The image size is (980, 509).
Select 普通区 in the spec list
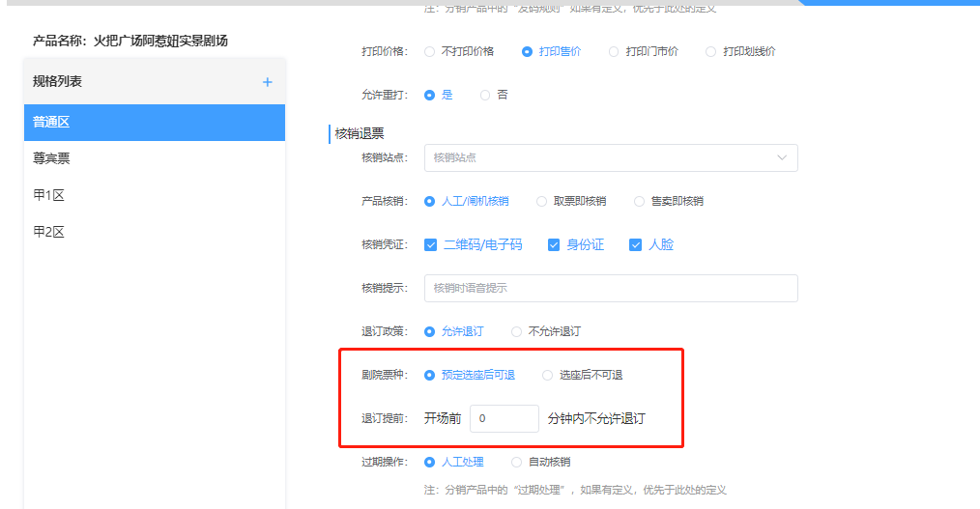point(155,123)
